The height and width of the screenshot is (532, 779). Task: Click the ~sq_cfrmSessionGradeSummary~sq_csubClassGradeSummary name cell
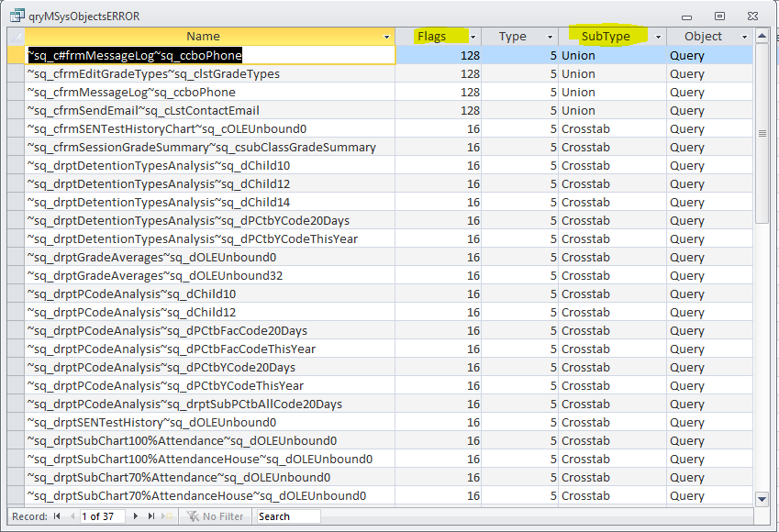point(209,148)
